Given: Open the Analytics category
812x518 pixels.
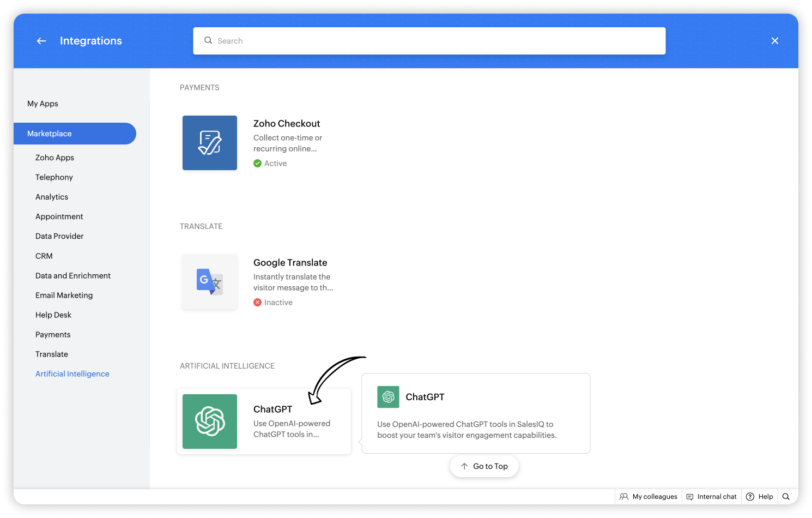Looking at the screenshot, I should coord(52,197).
